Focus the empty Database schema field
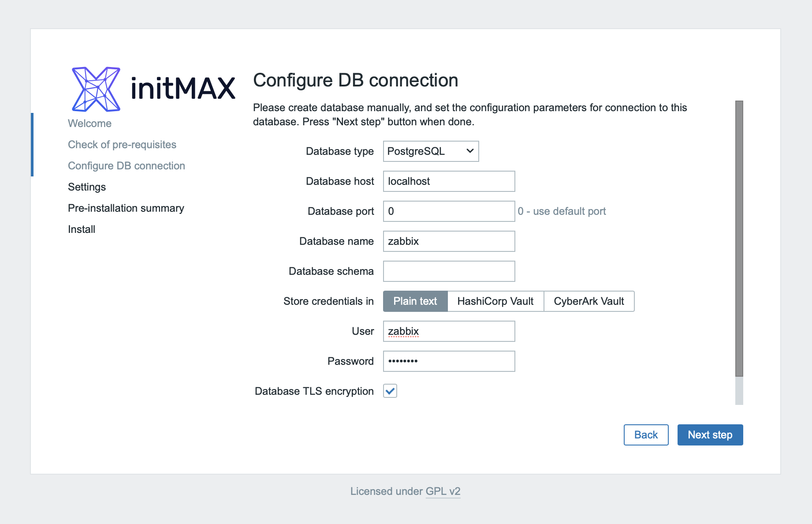 (449, 271)
